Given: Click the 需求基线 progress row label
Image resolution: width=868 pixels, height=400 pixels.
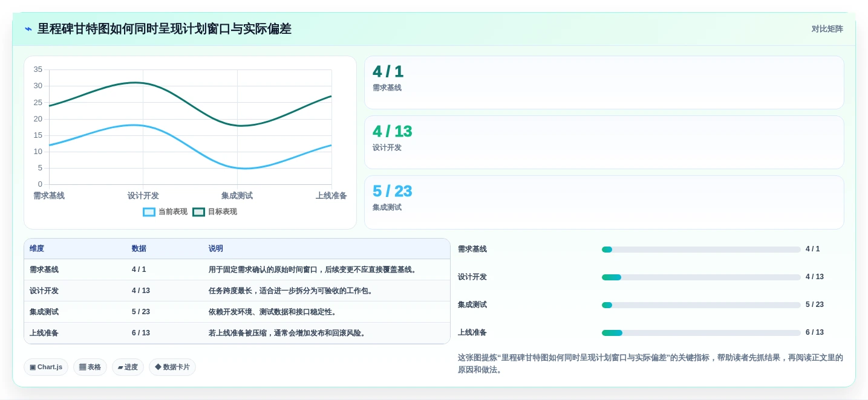Looking at the screenshot, I should (x=472, y=250).
